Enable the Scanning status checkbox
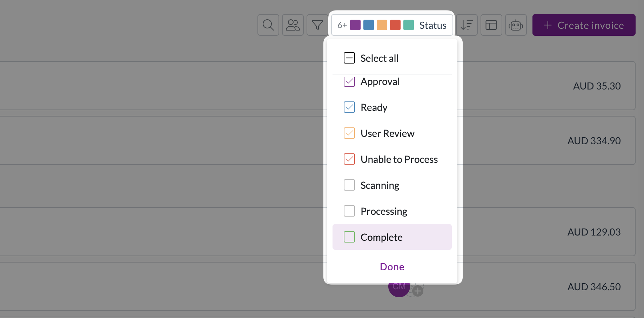644x318 pixels. [349, 185]
